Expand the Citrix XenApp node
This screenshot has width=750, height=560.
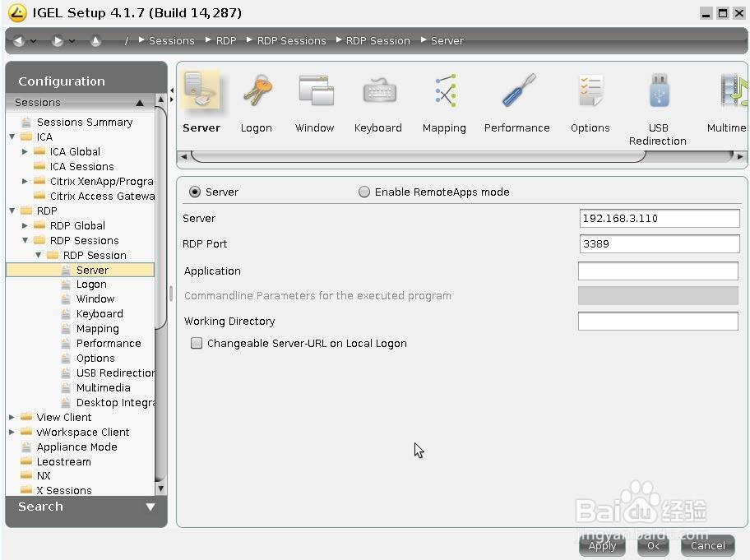[x=25, y=181]
